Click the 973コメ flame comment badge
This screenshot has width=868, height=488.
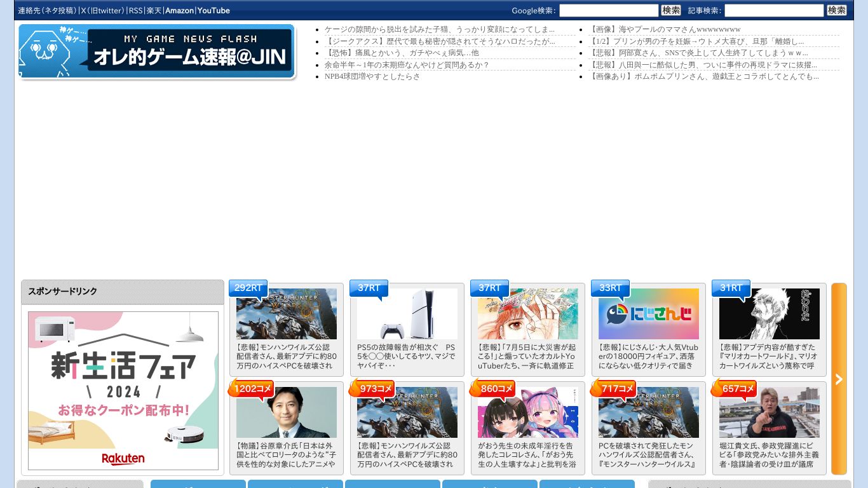372,388
